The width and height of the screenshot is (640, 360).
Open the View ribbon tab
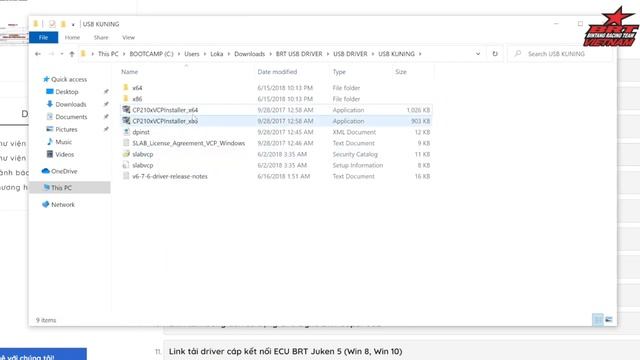point(128,37)
